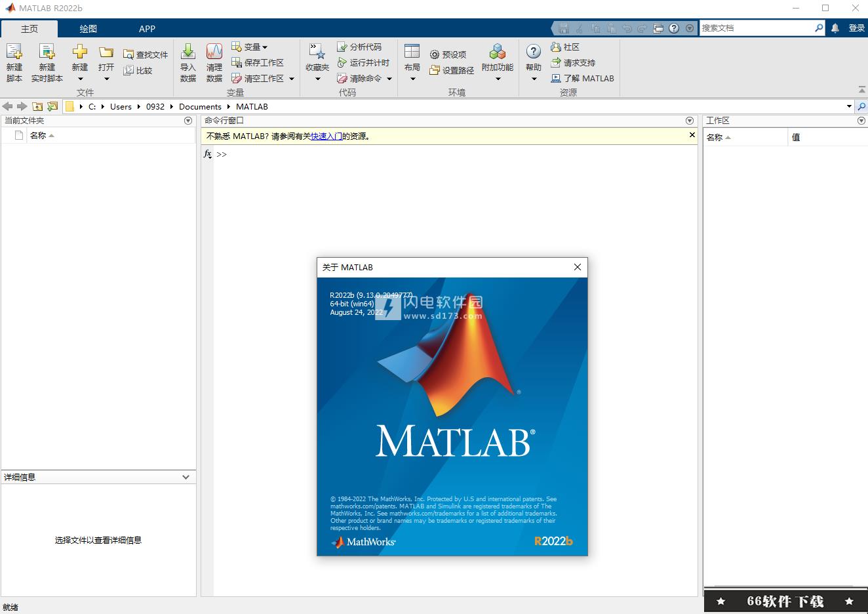
Task: Switch to the APP tab
Action: point(147,29)
